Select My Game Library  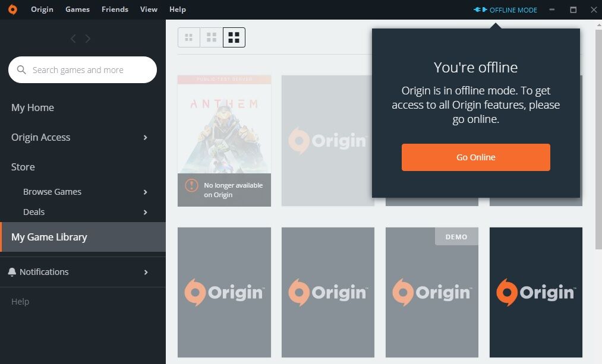click(83, 237)
